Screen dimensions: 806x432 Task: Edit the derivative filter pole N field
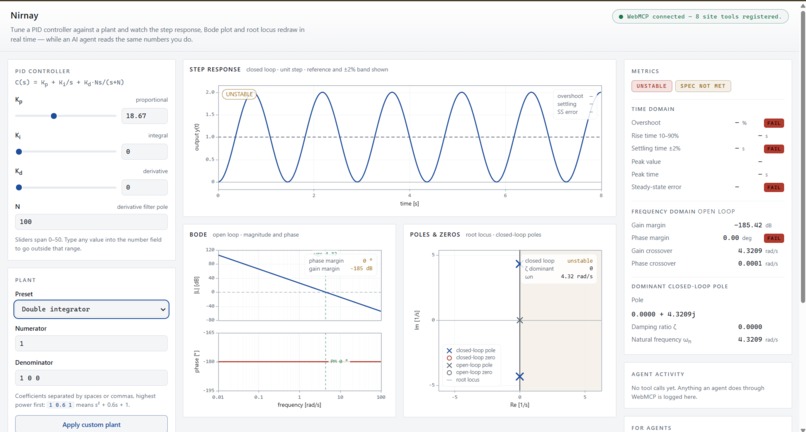pos(91,222)
